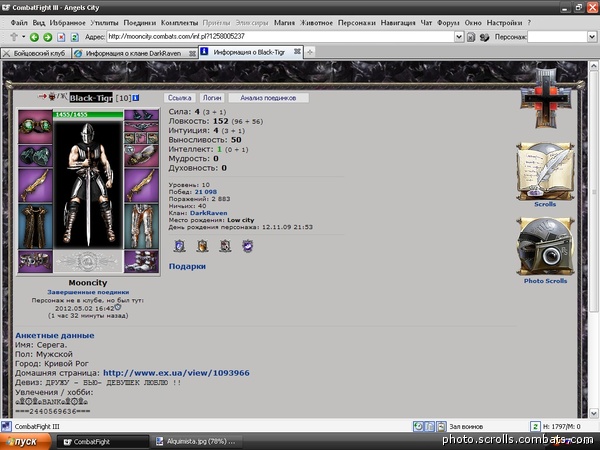This screenshot has height=450, width=600.
Task: Open the Подарки section link
Action: 187,266
